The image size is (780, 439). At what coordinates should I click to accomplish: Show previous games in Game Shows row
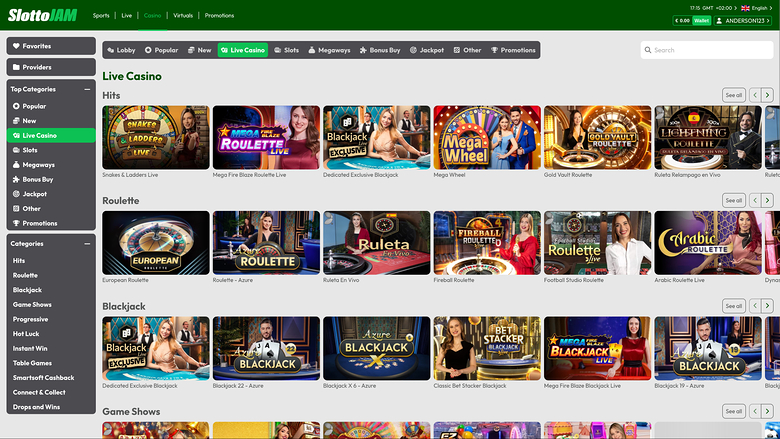(755, 411)
